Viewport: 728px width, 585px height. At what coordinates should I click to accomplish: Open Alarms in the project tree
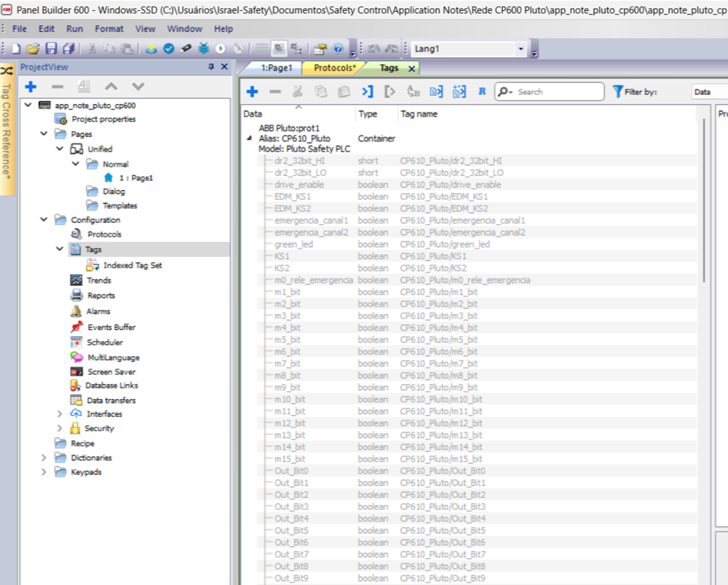(98, 311)
